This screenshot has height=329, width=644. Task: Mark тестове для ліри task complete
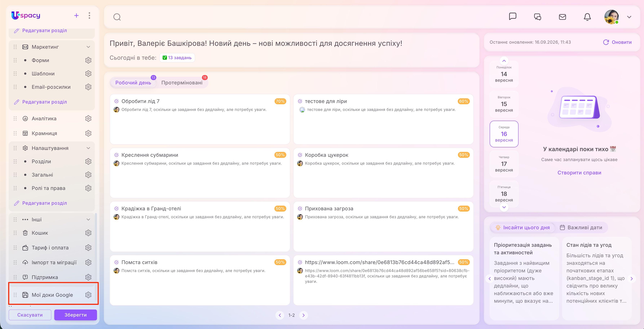click(x=300, y=101)
